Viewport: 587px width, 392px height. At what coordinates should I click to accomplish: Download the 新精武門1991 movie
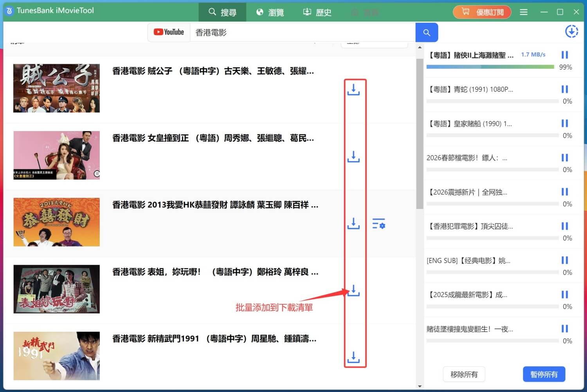coord(353,357)
